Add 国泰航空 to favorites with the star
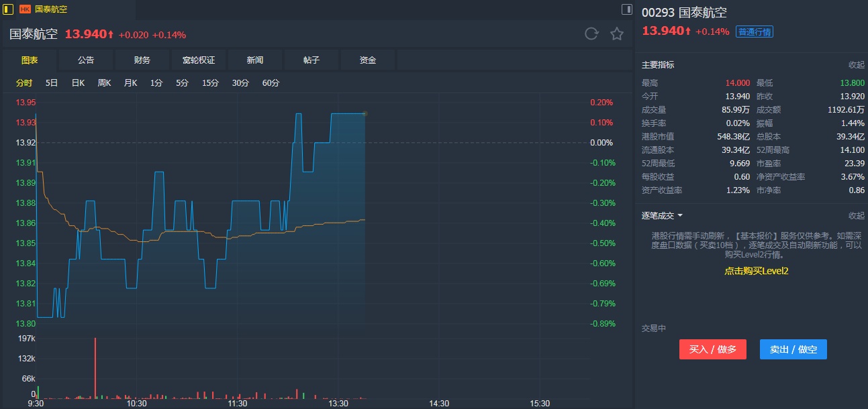868x409 pixels. [x=617, y=34]
